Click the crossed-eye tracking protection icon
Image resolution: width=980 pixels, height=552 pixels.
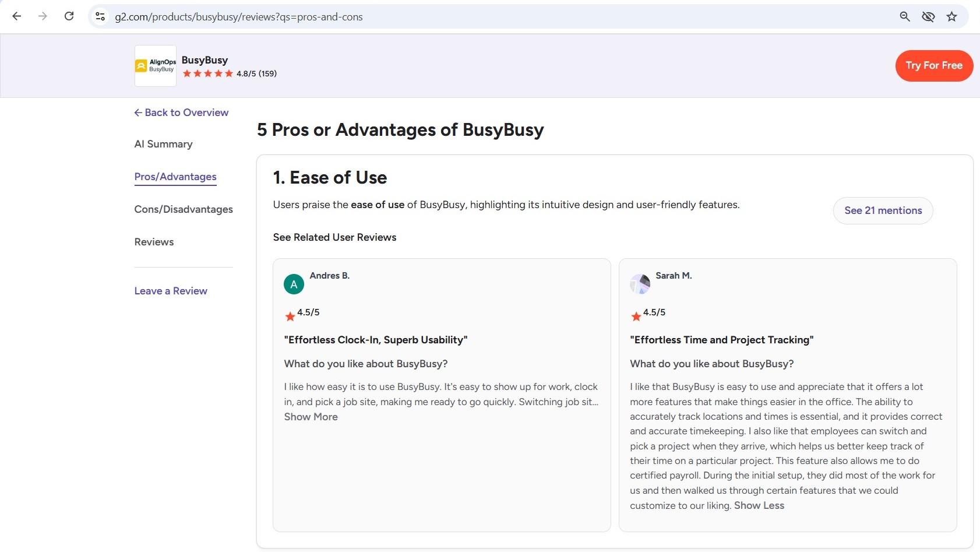928,17
